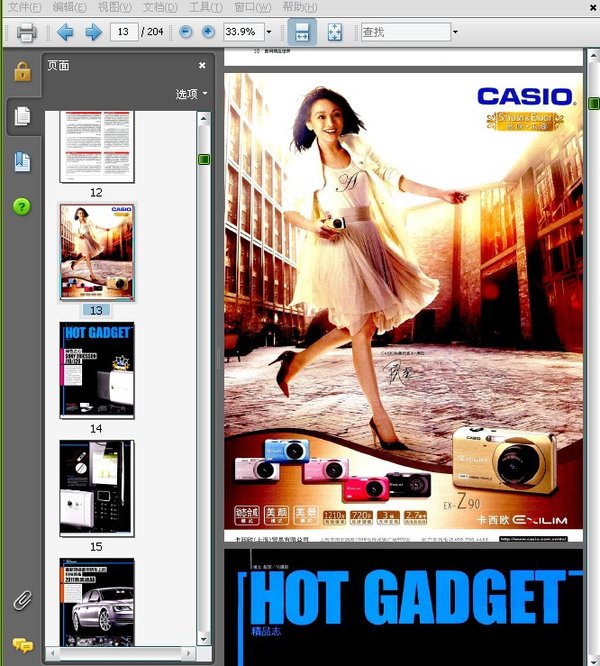600x666 pixels.
Task: Close the document with the top-right X
Action: [594, 8]
